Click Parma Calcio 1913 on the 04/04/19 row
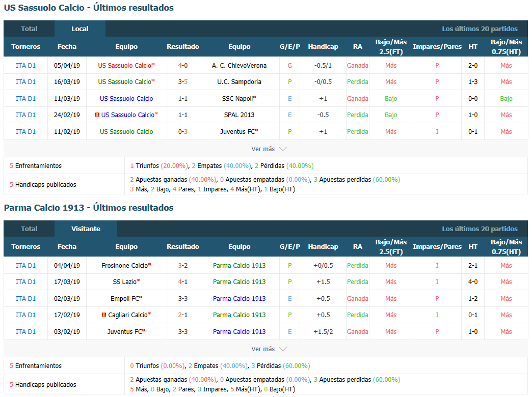 [239, 266]
